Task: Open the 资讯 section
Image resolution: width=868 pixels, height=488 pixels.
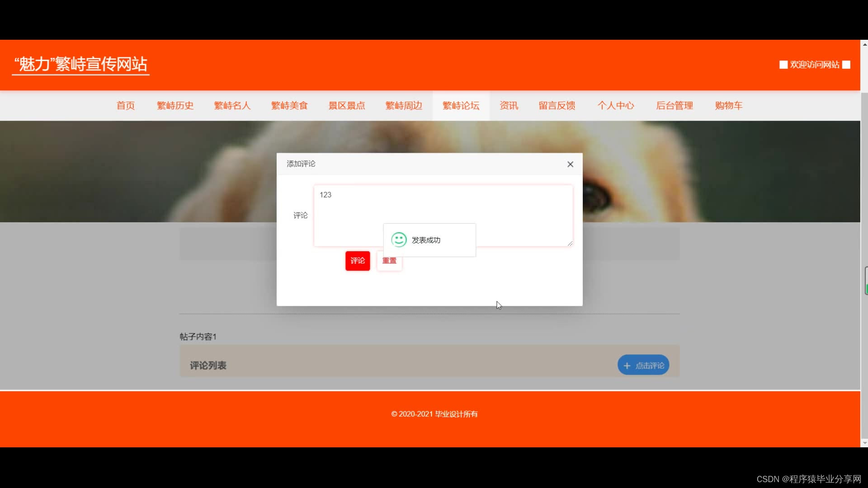Action: click(x=509, y=105)
